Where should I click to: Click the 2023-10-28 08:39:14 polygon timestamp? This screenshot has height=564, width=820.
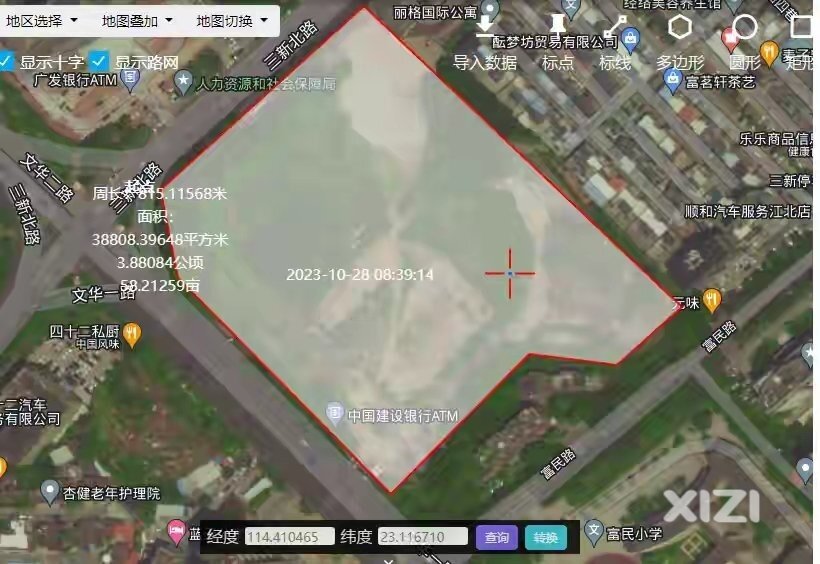click(360, 275)
